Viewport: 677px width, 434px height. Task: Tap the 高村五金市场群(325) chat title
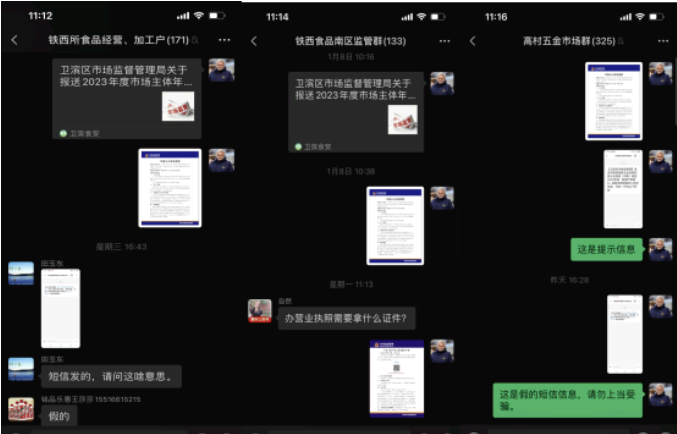(x=566, y=41)
